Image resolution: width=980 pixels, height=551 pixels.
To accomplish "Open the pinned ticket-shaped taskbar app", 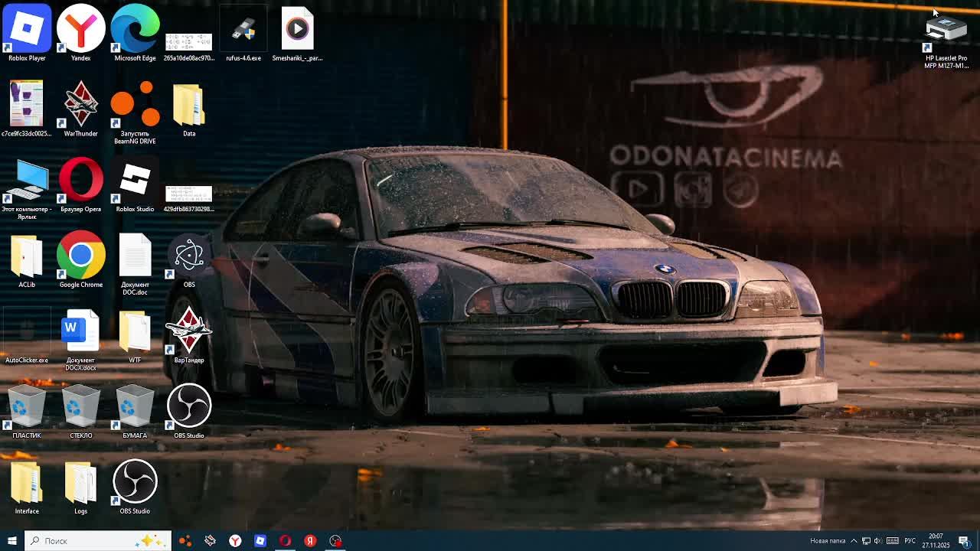I will (x=210, y=540).
